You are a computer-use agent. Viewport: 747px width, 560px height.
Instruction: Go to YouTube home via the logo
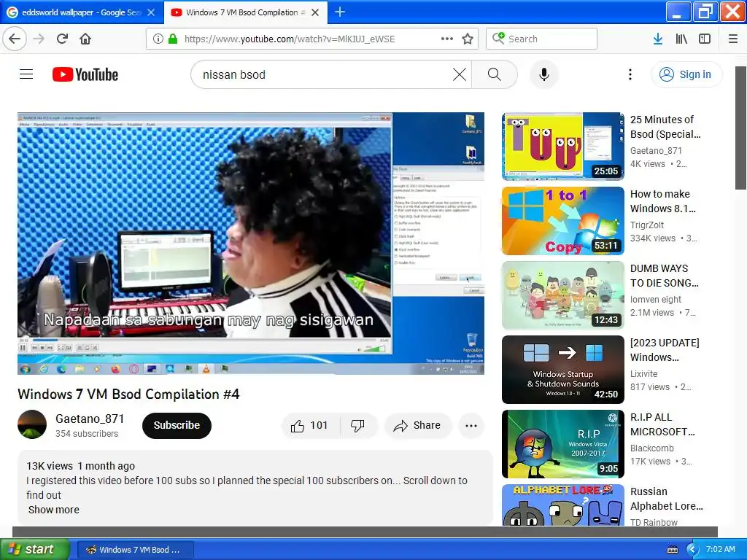pos(85,74)
